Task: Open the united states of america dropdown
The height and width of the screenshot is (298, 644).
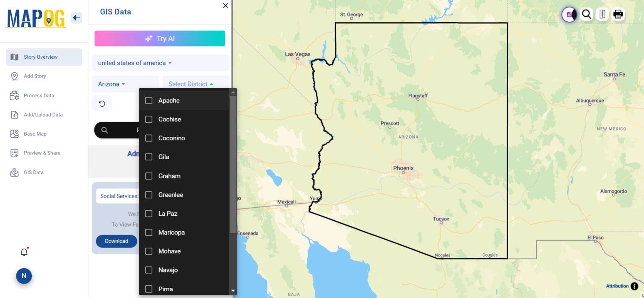Action: click(x=134, y=63)
